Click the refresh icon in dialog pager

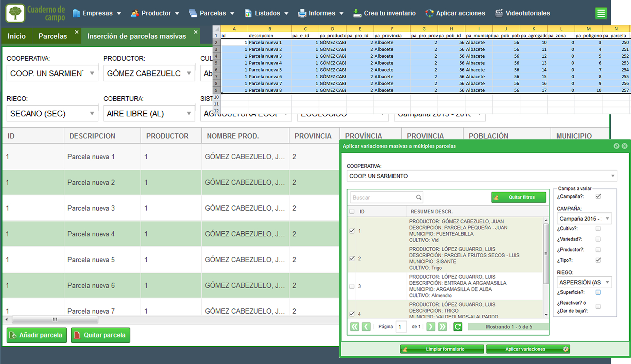pyautogui.click(x=458, y=327)
